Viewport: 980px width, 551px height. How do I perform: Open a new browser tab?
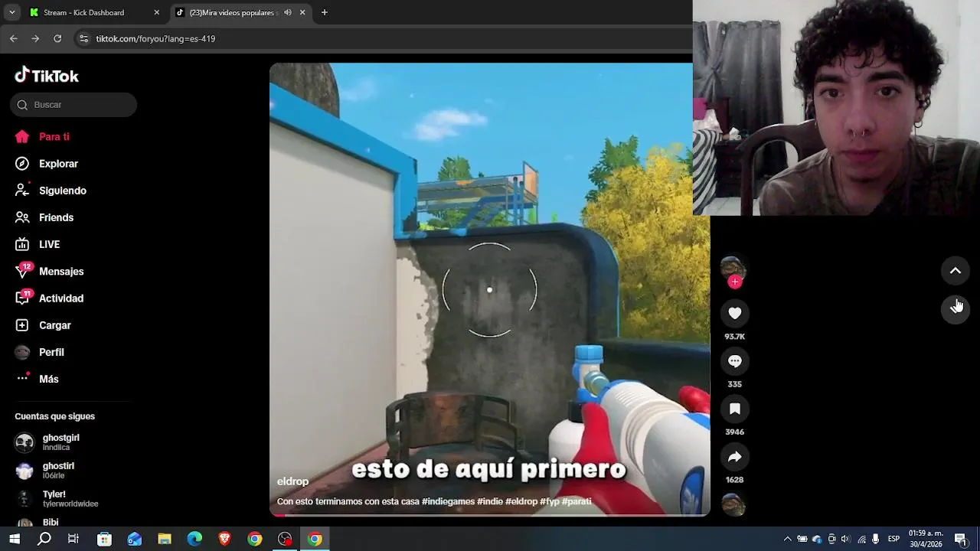click(325, 12)
